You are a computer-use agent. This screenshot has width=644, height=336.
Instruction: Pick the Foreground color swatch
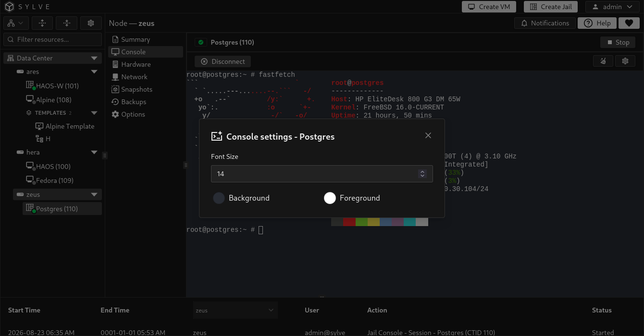[x=330, y=198]
